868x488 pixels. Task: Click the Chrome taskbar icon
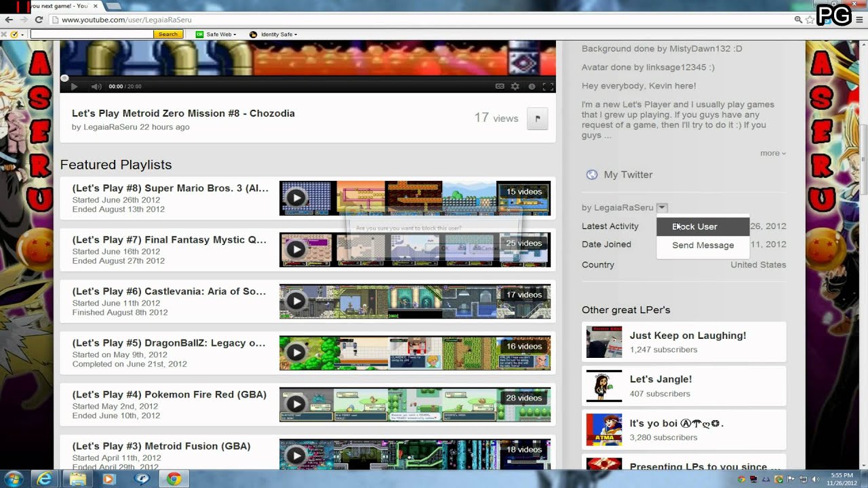(174, 479)
